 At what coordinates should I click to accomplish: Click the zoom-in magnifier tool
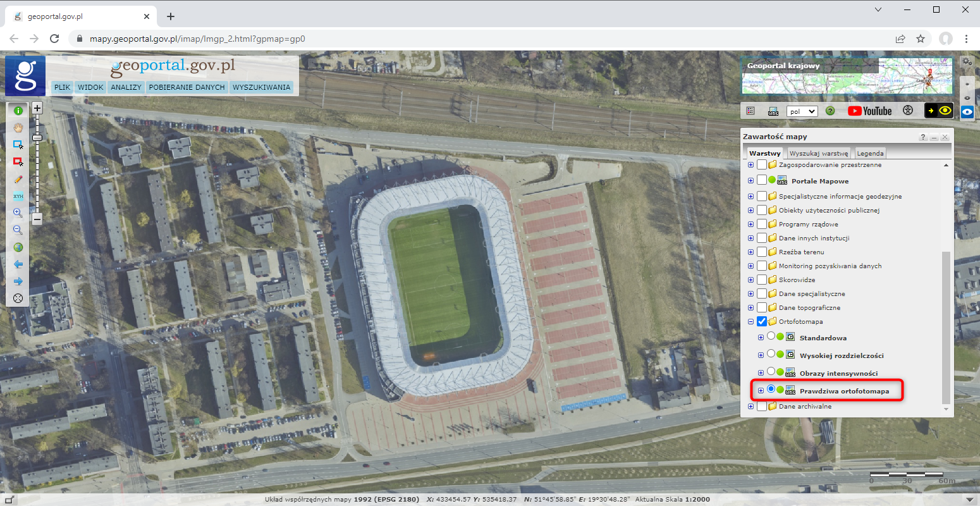(18, 213)
